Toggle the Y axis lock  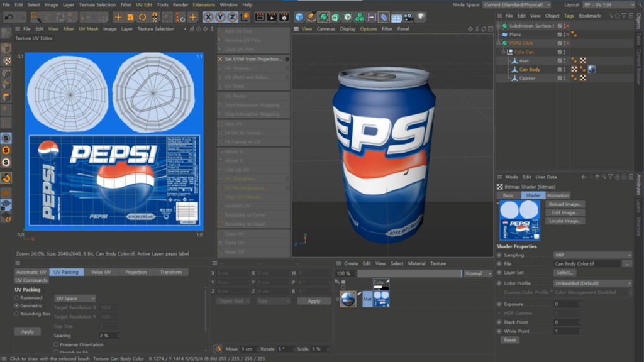(220, 17)
